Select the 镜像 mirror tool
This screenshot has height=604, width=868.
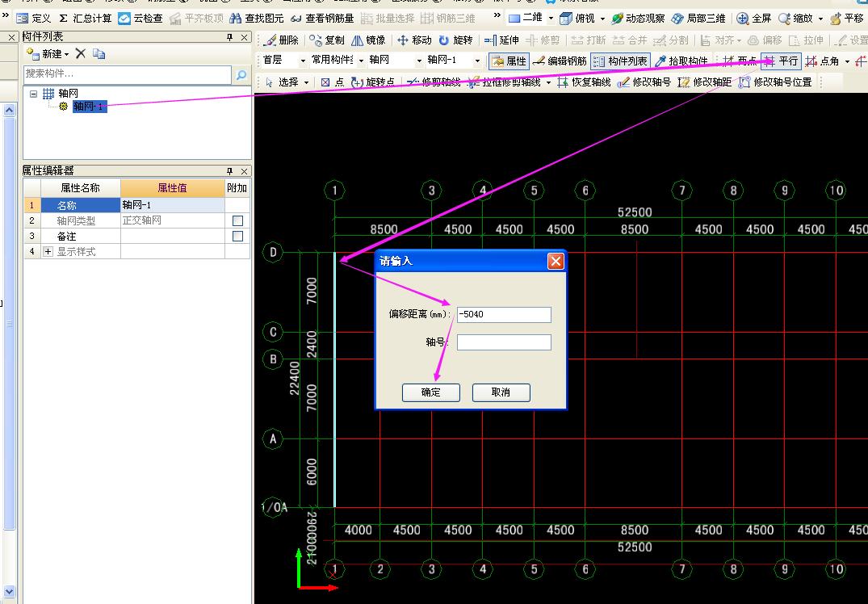click(x=368, y=40)
